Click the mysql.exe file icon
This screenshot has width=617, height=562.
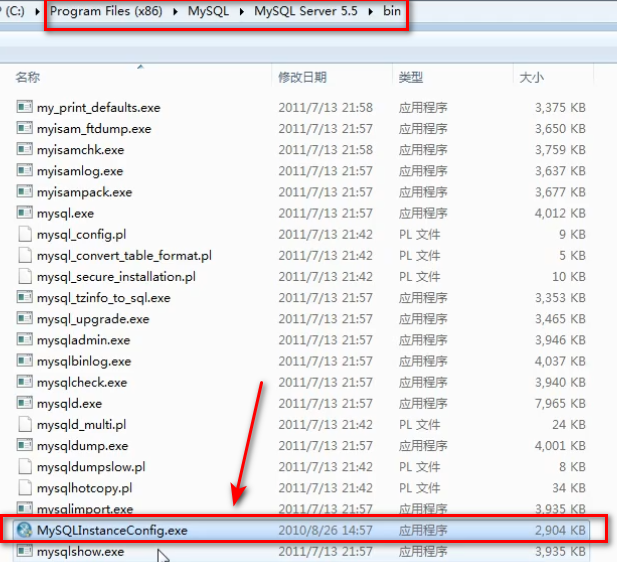pos(24,213)
